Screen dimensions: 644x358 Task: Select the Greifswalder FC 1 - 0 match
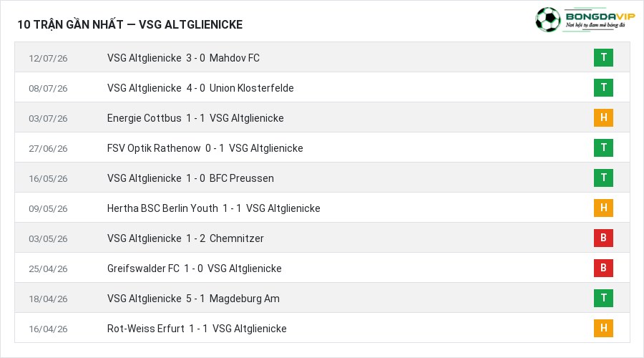click(323, 268)
